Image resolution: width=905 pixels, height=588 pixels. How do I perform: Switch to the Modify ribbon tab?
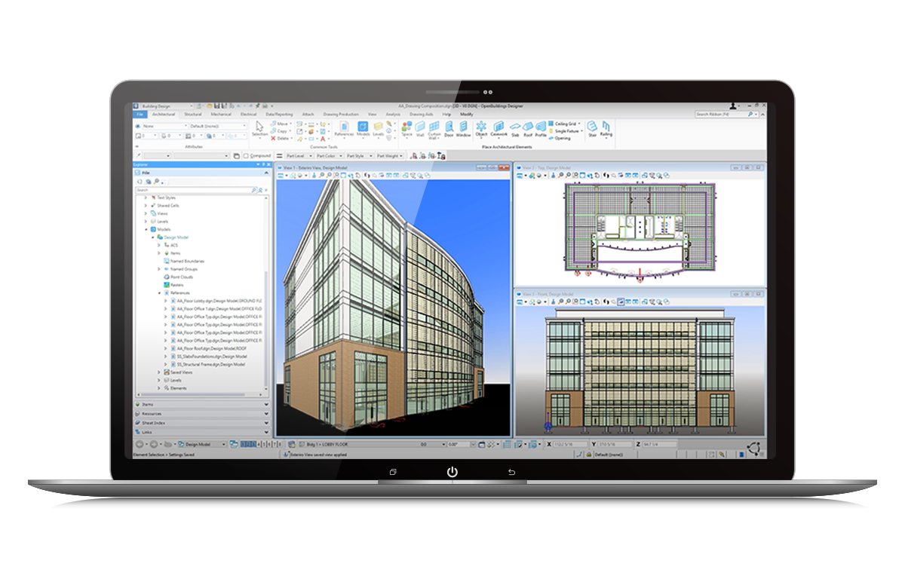[x=466, y=114]
